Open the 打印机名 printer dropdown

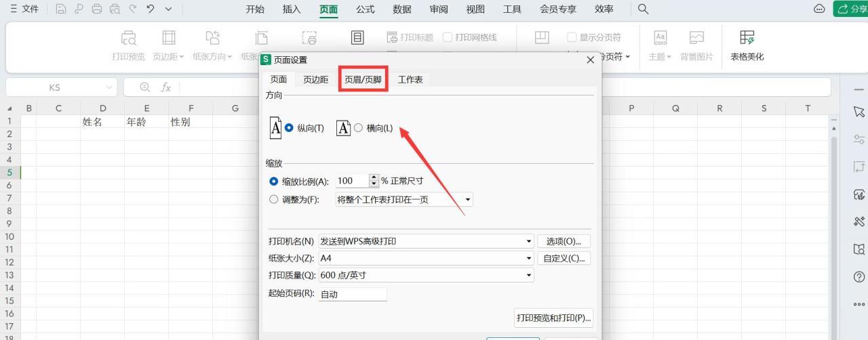coord(426,241)
